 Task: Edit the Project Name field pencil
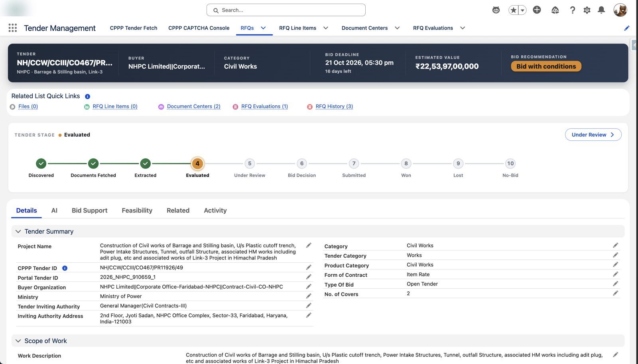pos(309,246)
